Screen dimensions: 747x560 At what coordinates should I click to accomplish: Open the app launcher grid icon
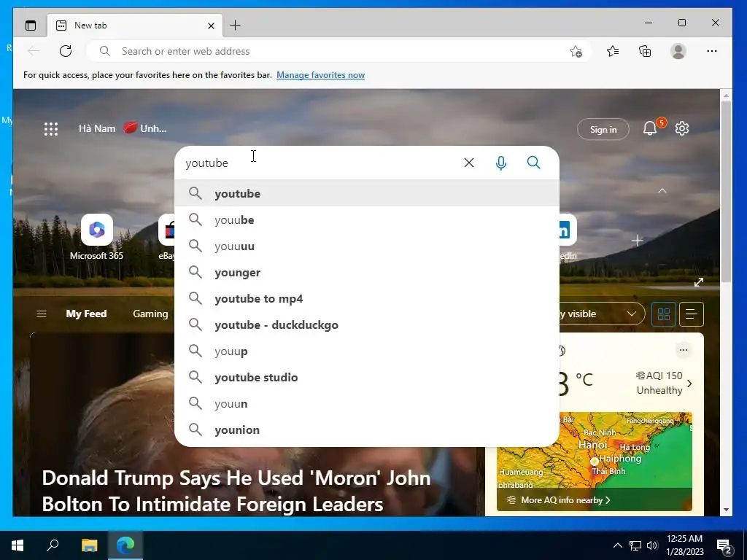pos(51,128)
